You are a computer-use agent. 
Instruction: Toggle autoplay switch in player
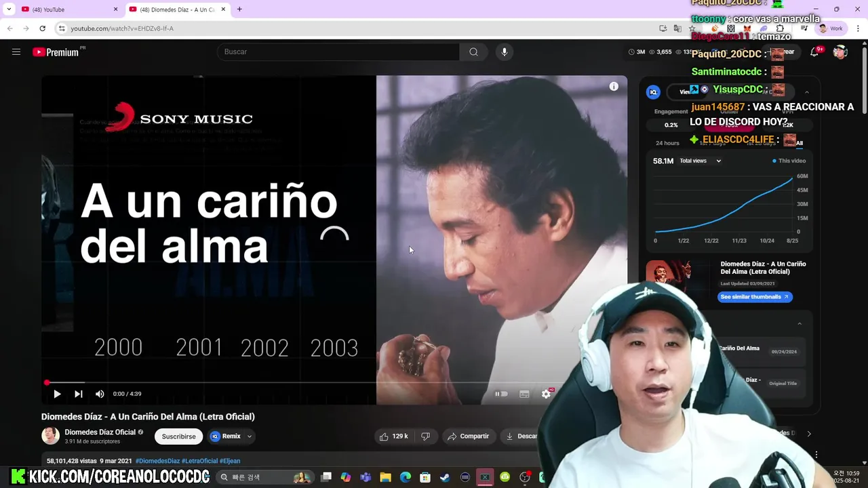click(x=501, y=394)
